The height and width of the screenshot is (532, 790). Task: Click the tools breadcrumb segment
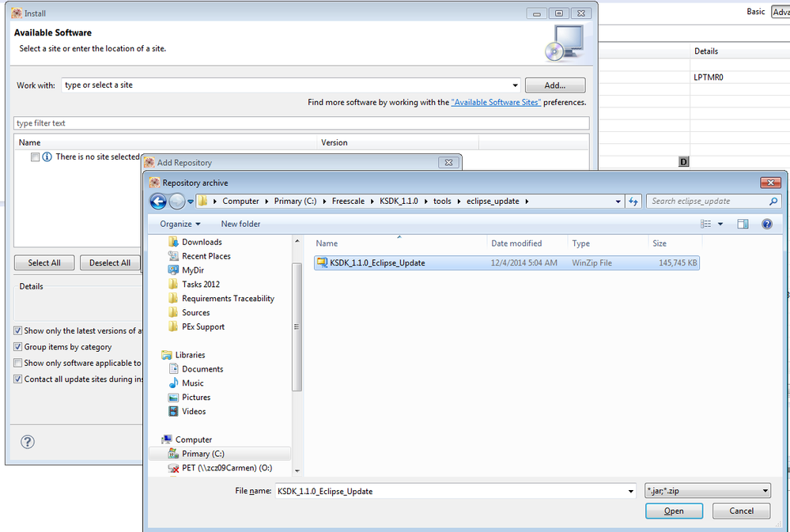442,201
